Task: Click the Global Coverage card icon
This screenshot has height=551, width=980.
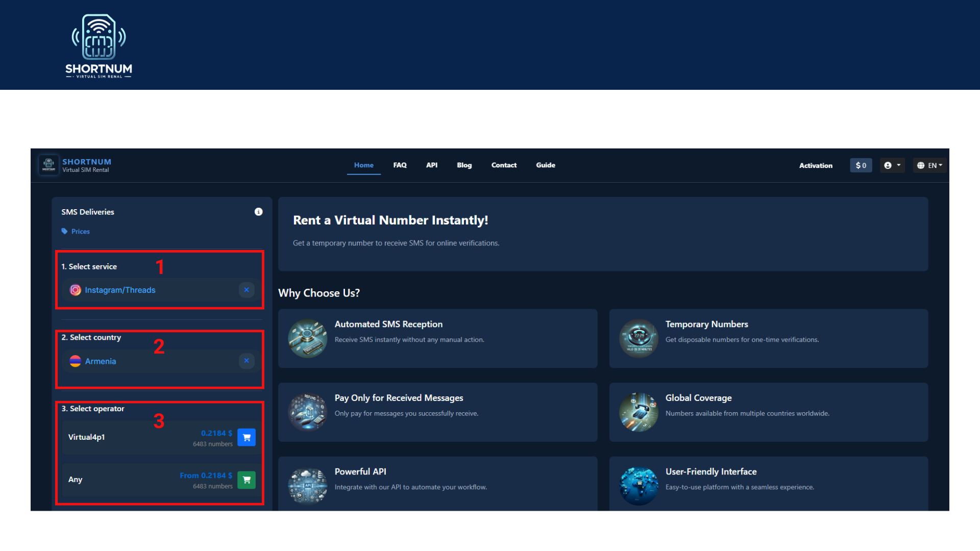Action: click(x=638, y=412)
